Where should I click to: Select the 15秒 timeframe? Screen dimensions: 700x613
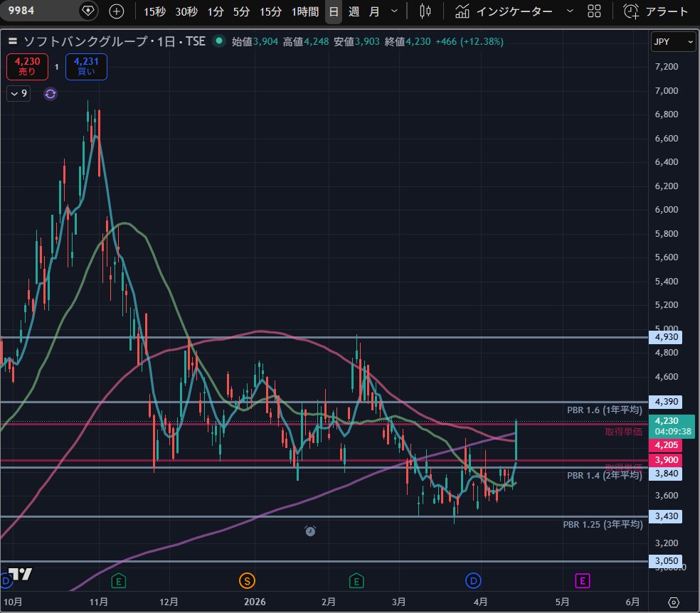point(154,11)
